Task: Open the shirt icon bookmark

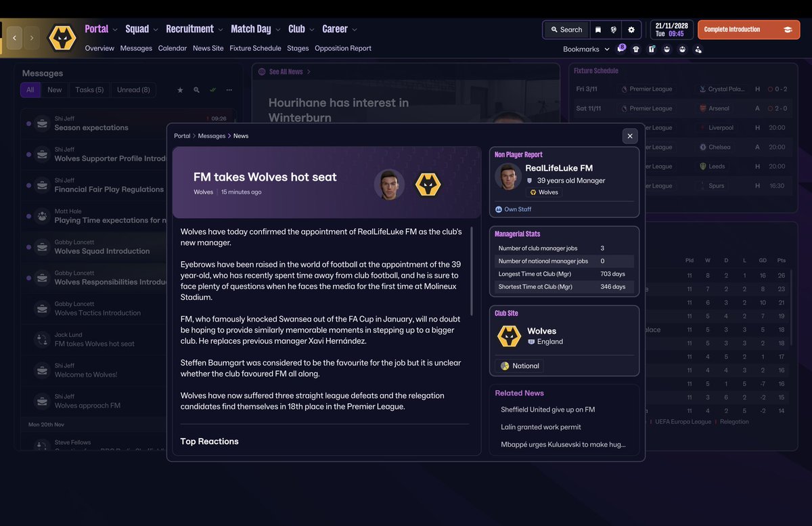Action: (x=636, y=49)
